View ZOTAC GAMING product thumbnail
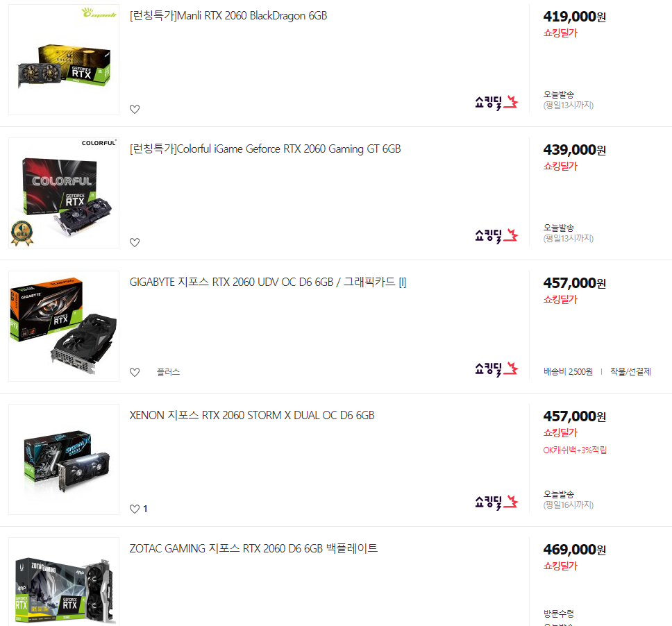672x626 pixels. tap(64, 582)
